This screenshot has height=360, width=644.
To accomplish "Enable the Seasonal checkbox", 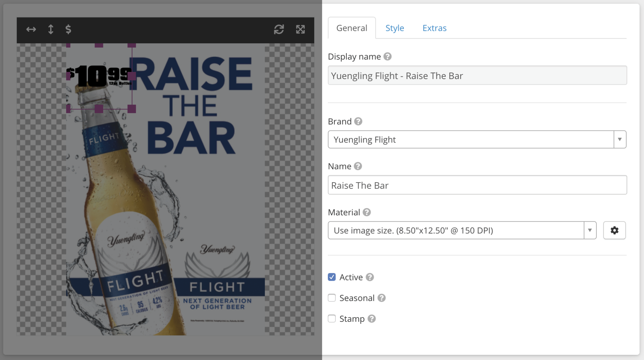I will point(332,298).
